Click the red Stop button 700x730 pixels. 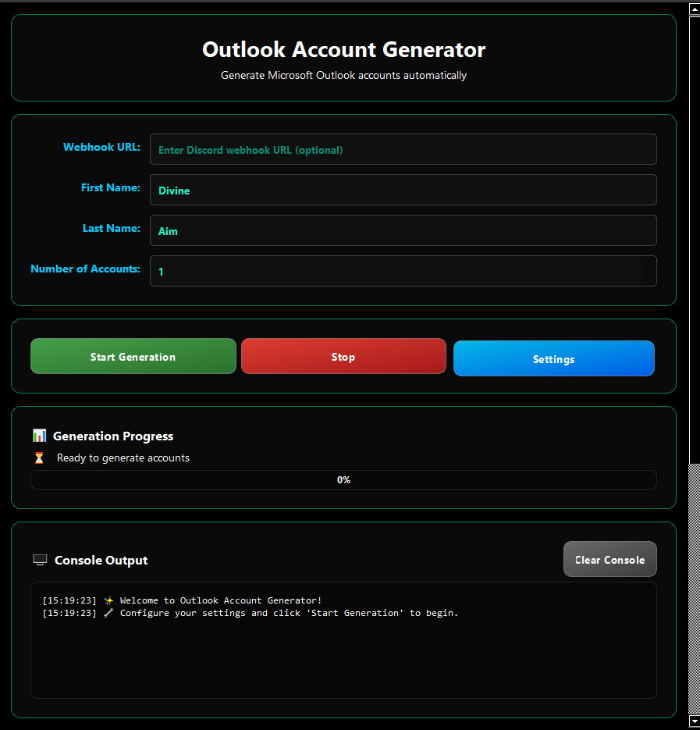343,356
